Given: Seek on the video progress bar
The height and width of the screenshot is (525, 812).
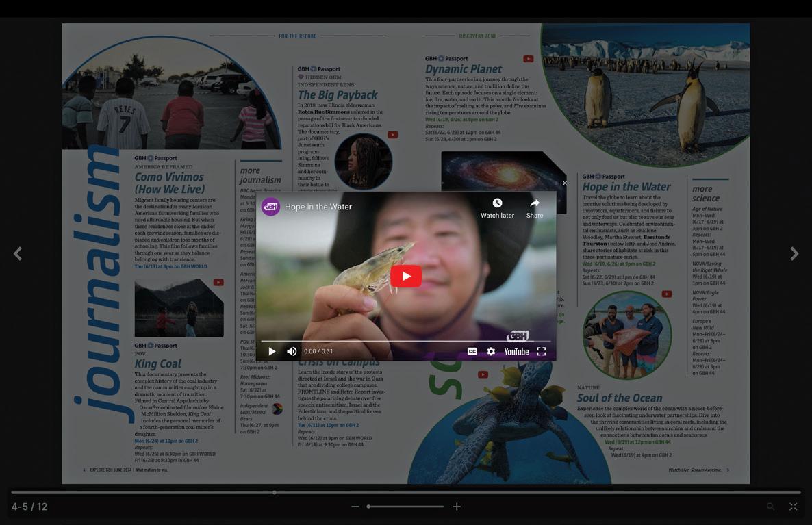Looking at the screenshot, I should tap(406, 341).
